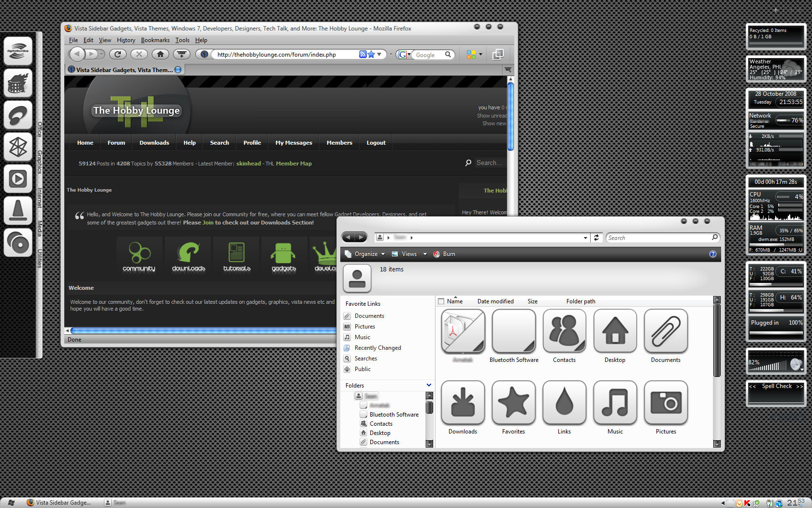Screen dimensions: 812x508
Task: Click Firefox reload button
Action: (117, 54)
